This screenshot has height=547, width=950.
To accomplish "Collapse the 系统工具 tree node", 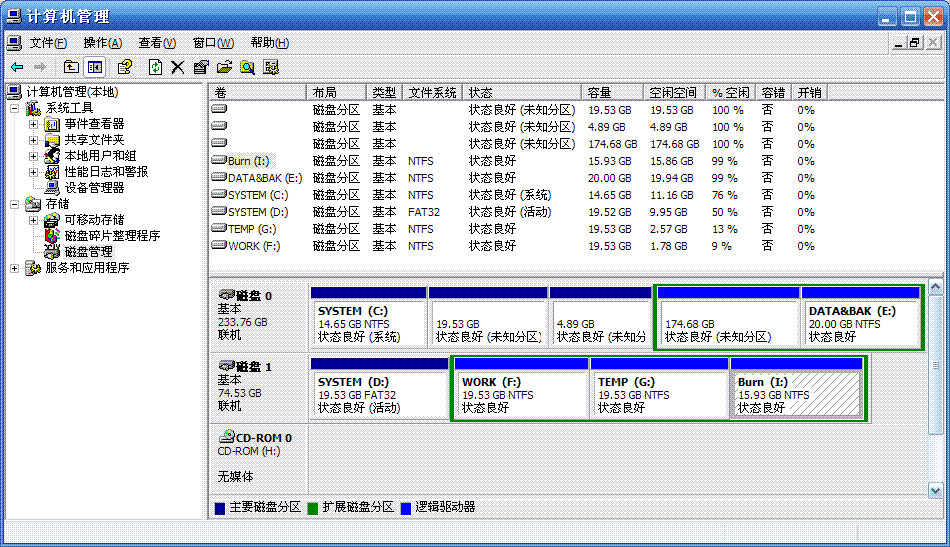I will tap(14, 108).
